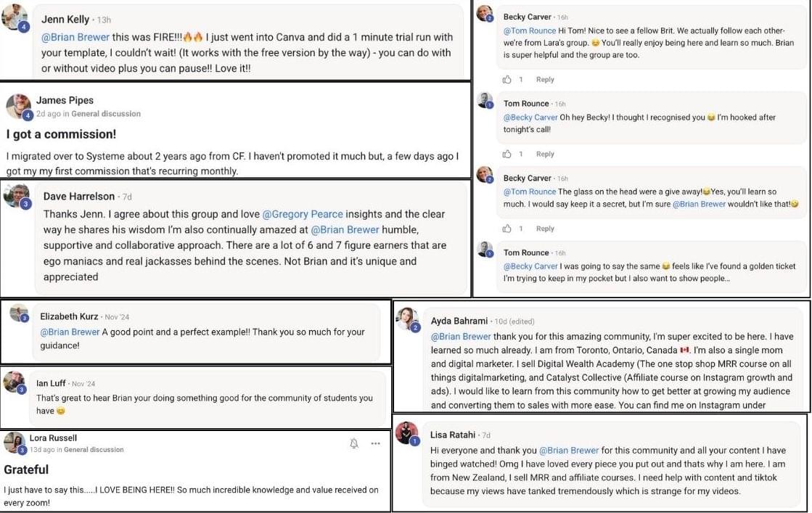Like Tom Rounce's 'I'm hooked' comment
The height and width of the screenshot is (513, 812).
[x=507, y=154]
